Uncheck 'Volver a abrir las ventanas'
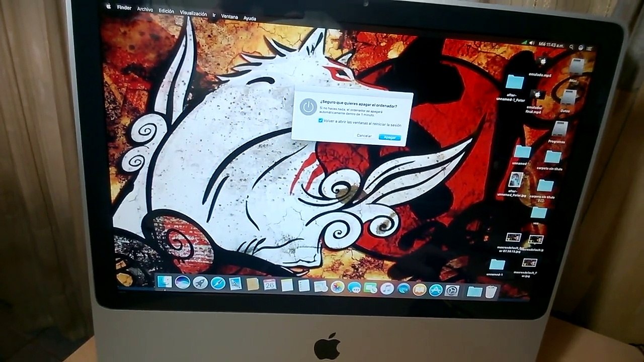The image size is (644, 362). 321,121
